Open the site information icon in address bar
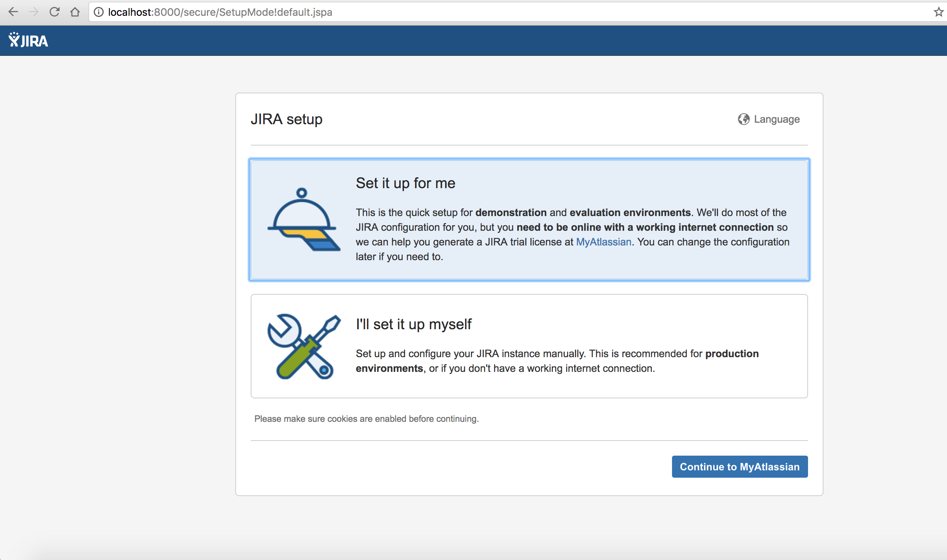 pyautogui.click(x=99, y=12)
